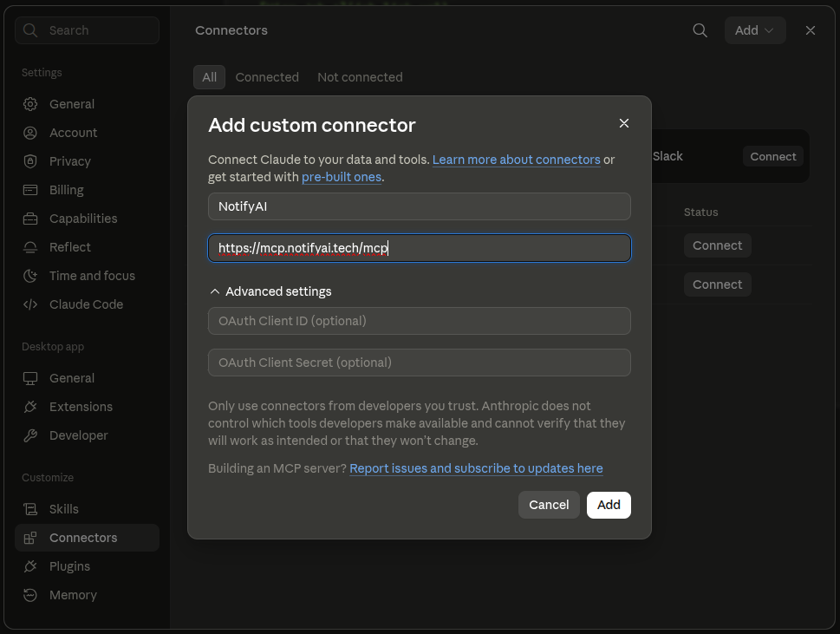The width and height of the screenshot is (840, 634).
Task: Click the magnifier icon in sidebar search
Action: click(x=30, y=30)
